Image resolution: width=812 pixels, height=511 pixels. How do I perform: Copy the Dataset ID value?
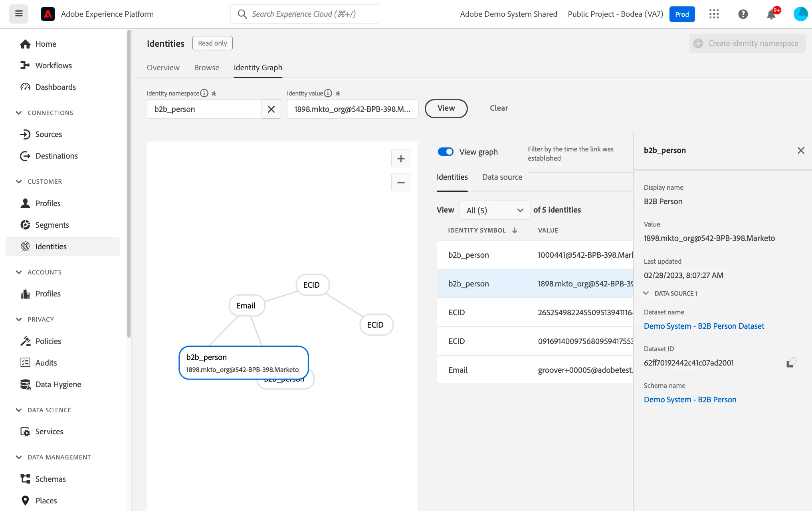791,362
